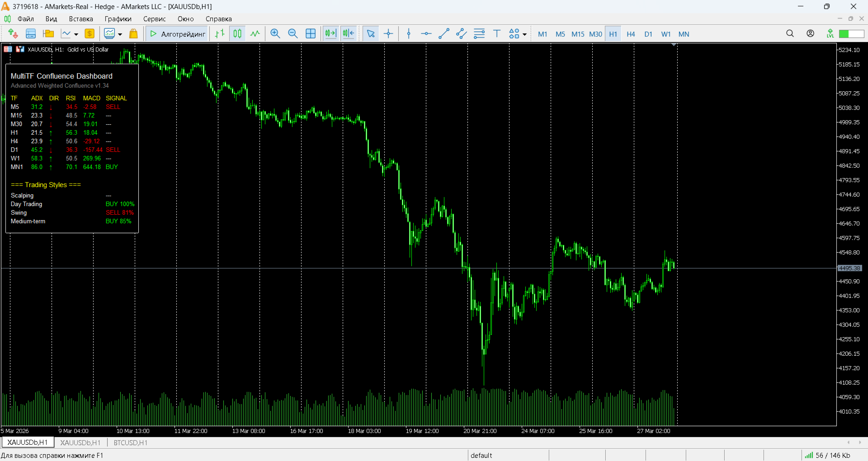Open the new order trade icon
This screenshot has height=461, width=868.
click(13, 34)
